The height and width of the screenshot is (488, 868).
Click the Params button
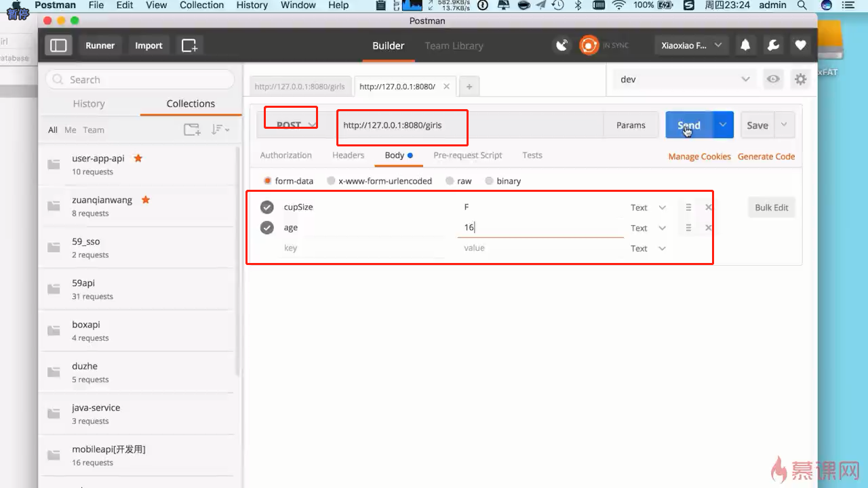coord(631,125)
